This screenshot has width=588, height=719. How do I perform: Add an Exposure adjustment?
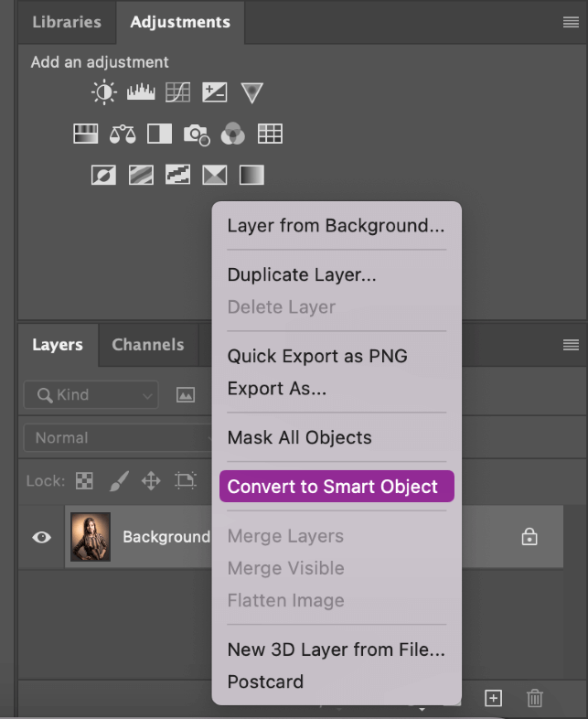coord(215,92)
